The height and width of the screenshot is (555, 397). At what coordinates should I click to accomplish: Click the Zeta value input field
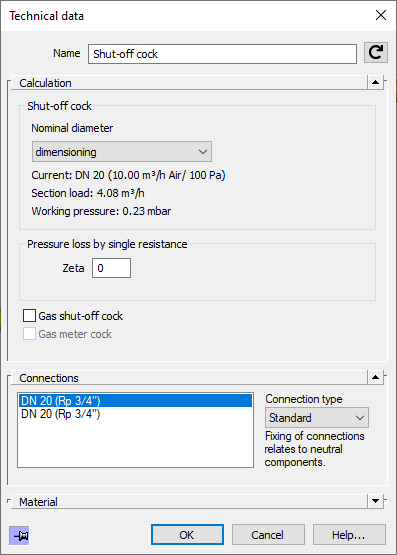[111, 268]
